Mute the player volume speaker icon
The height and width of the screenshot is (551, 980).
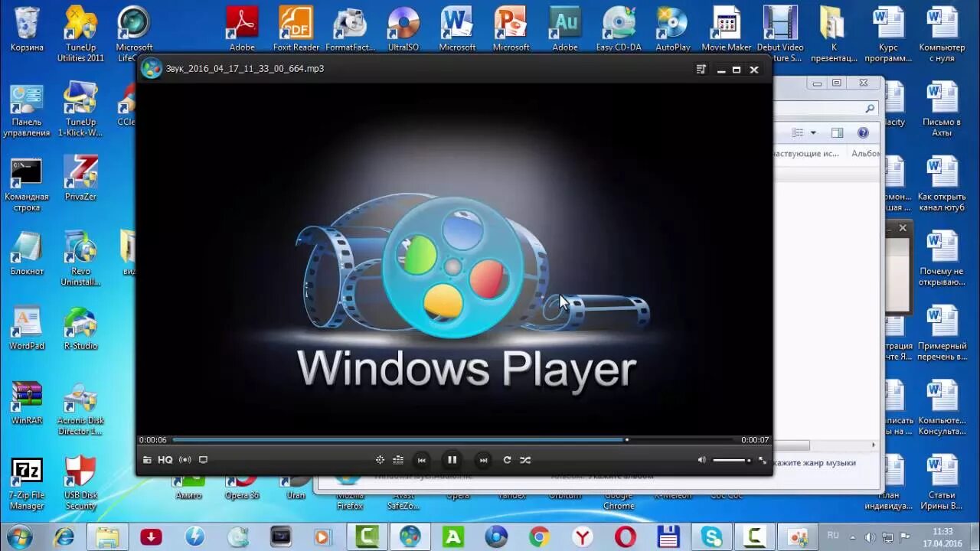click(701, 460)
